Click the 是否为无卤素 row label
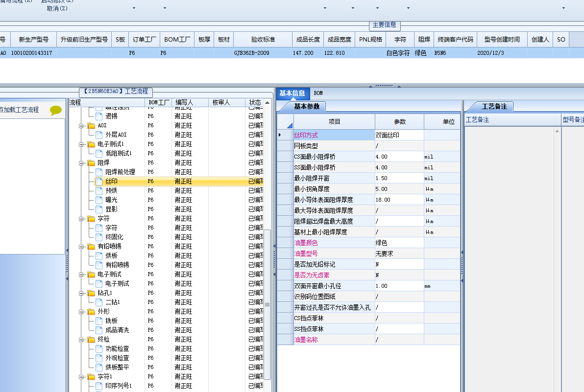The width and height of the screenshot is (584, 392). [312, 275]
